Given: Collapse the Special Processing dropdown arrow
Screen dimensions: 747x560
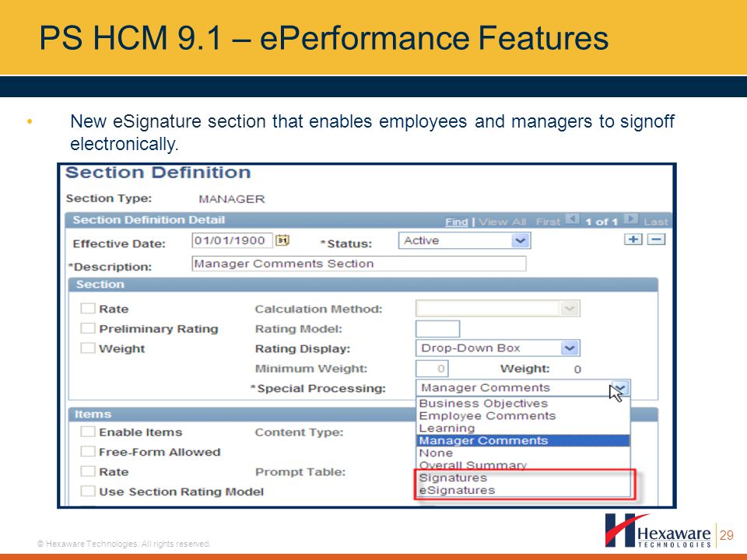Looking at the screenshot, I should [620, 387].
